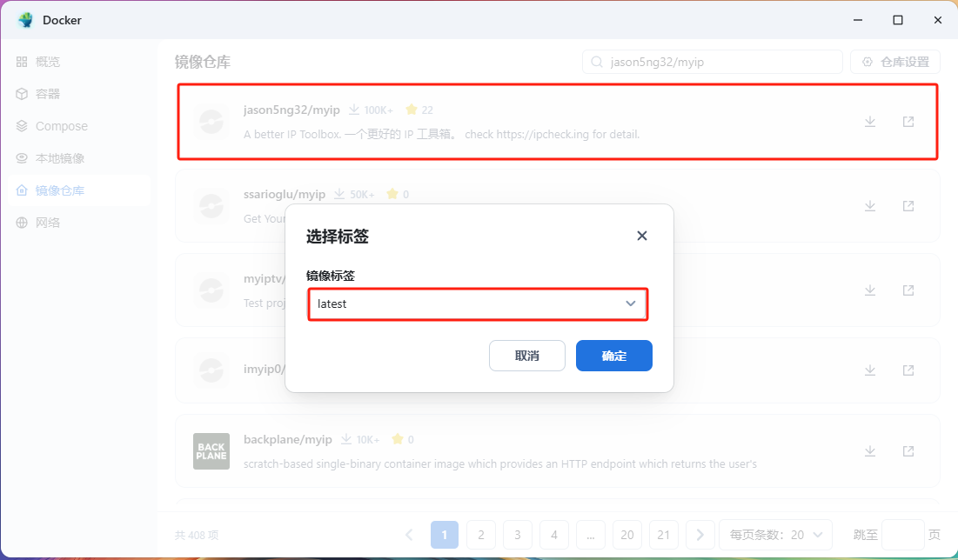The width and height of the screenshot is (958, 560).
Task: Click the star icon of jason5ng32/myip
Action: point(412,110)
